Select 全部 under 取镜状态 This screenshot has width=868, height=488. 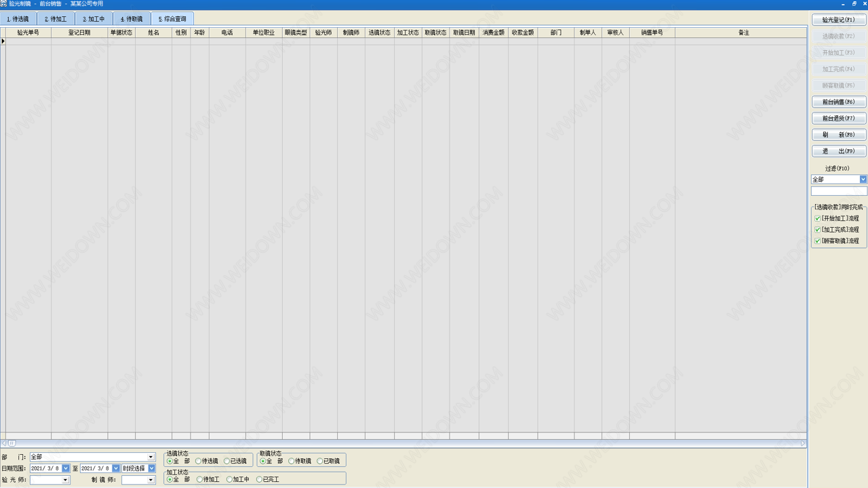coord(263,462)
